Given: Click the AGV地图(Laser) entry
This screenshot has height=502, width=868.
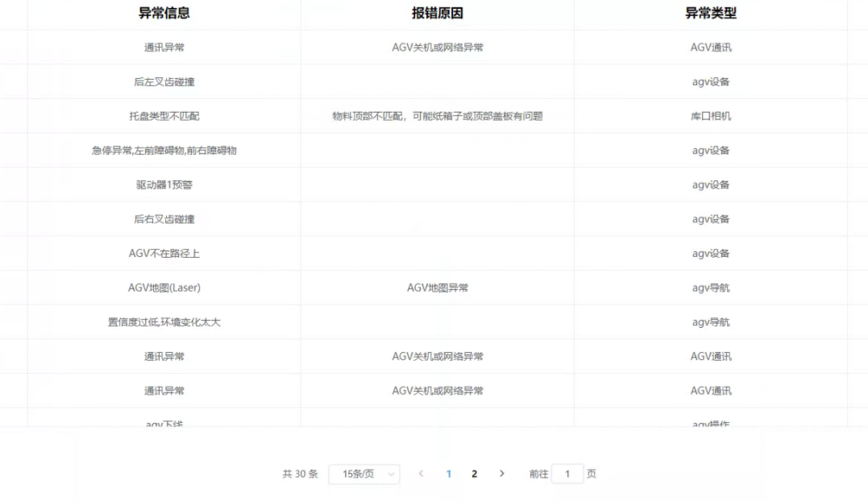Looking at the screenshot, I should coord(164,288).
